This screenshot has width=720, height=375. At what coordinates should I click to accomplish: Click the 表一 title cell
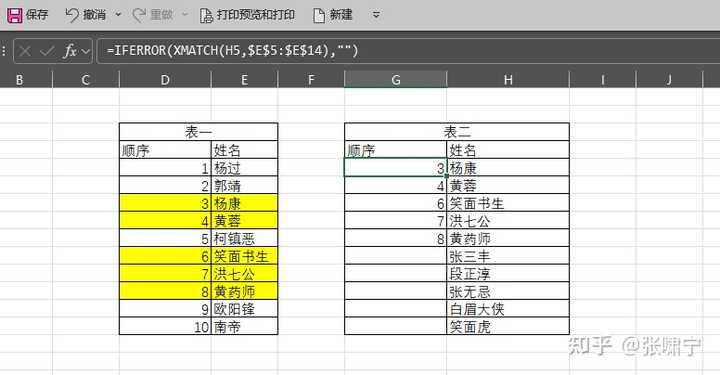coord(198,132)
